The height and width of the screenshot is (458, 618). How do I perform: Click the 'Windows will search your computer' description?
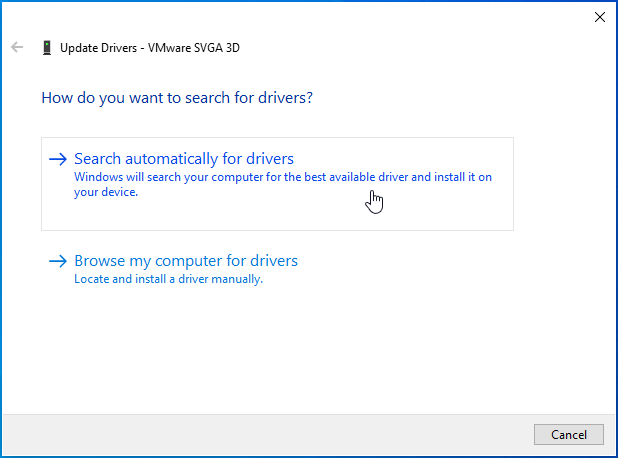click(x=283, y=177)
